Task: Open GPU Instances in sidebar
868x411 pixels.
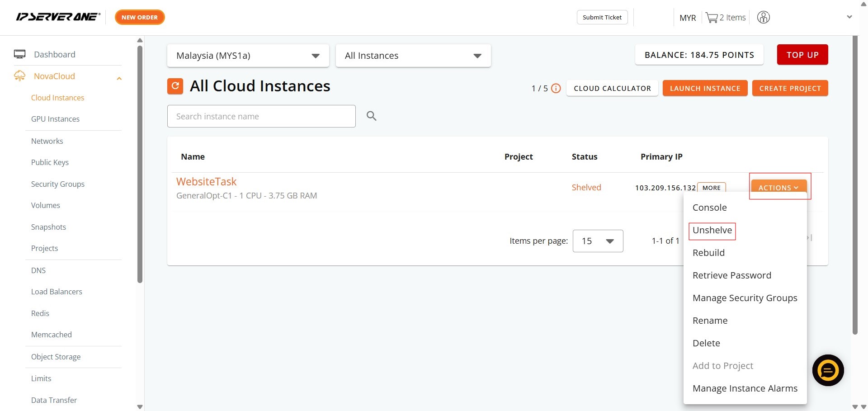Action: pos(55,119)
